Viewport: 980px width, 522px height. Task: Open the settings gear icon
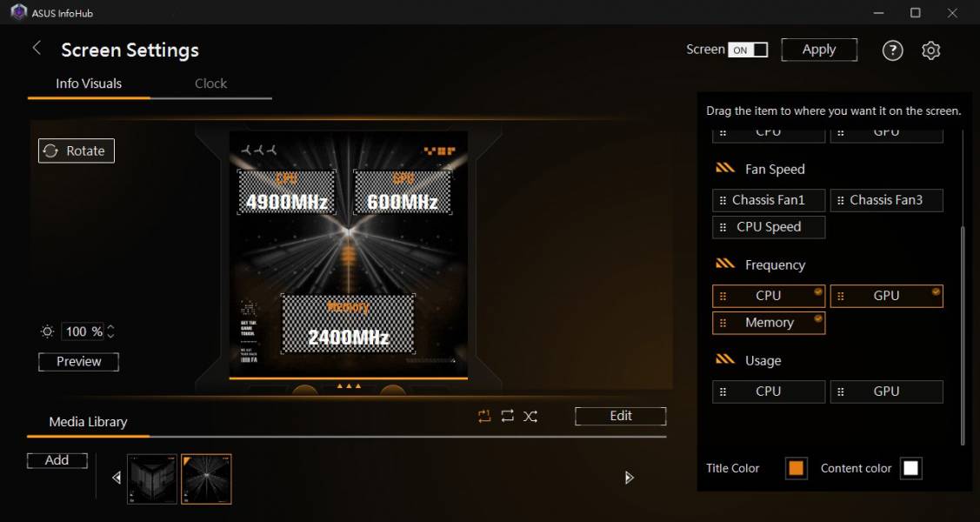[x=930, y=50]
